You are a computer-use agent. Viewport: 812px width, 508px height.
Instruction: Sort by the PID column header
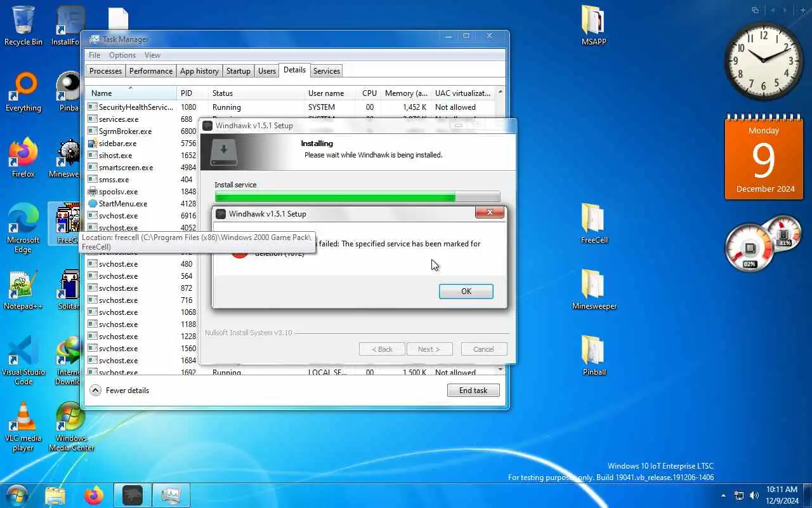click(193, 93)
